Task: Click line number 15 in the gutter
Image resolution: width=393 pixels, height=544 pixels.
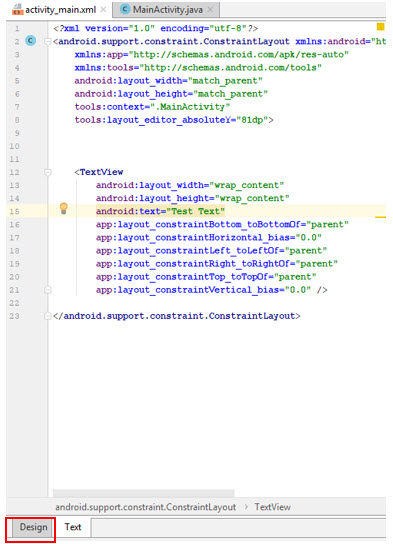Action: coord(14,211)
